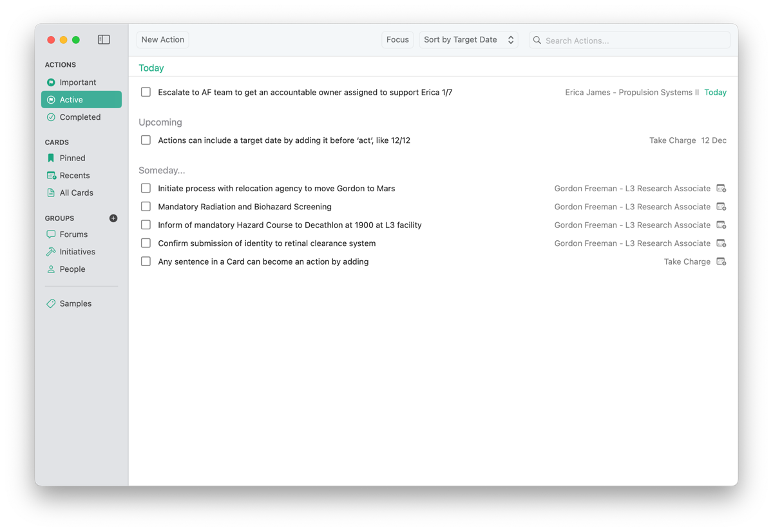
Task: Click the Forums speech bubble icon
Action: click(x=51, y=234)
